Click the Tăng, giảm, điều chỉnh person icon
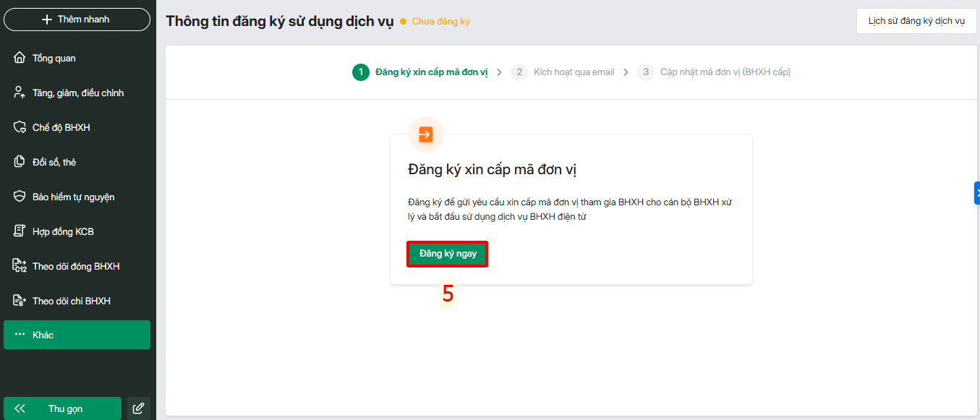 [x=20, y=93]
